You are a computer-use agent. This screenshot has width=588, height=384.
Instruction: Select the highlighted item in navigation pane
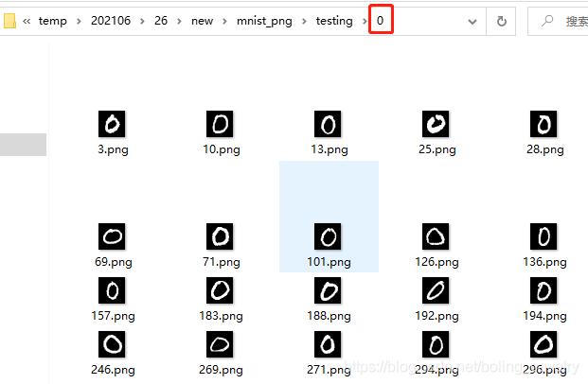24,145
